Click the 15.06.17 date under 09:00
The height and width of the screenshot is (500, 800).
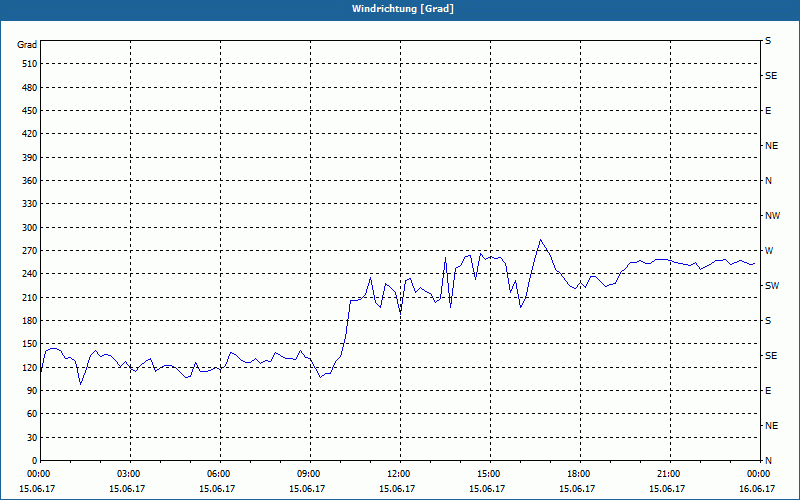tap(307, 488)
